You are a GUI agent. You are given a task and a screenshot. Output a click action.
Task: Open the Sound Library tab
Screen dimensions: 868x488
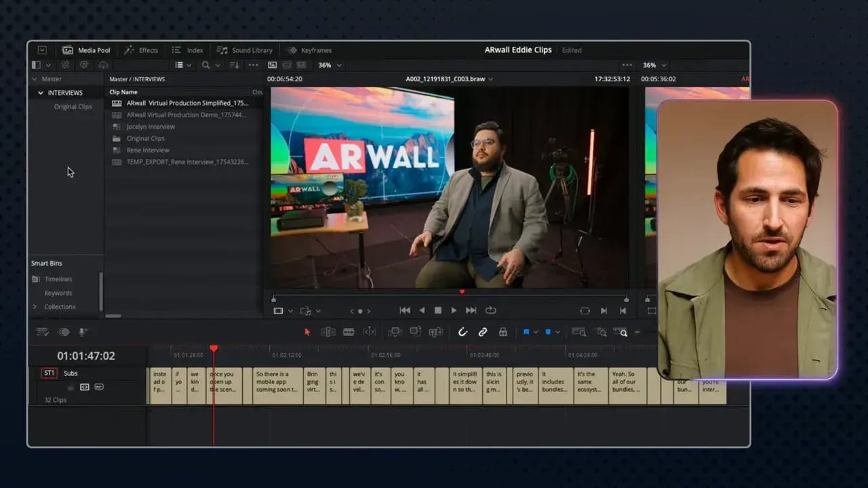[245, 50]
